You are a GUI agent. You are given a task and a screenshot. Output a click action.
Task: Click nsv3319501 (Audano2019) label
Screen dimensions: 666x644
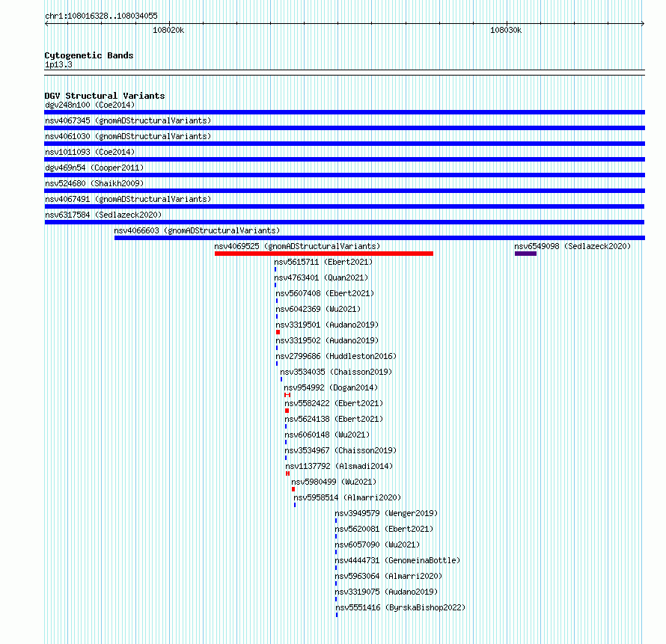coord(327,325)
